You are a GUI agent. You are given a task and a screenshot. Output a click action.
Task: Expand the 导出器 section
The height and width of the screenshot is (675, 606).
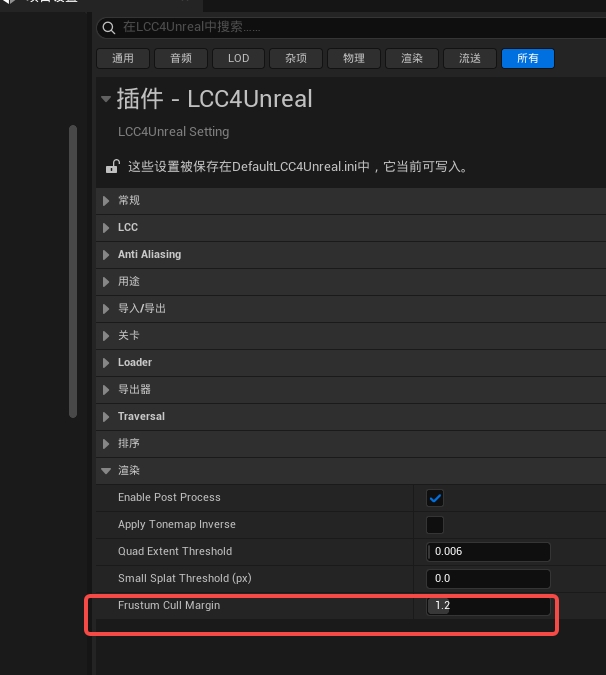(x=106, y=390)
